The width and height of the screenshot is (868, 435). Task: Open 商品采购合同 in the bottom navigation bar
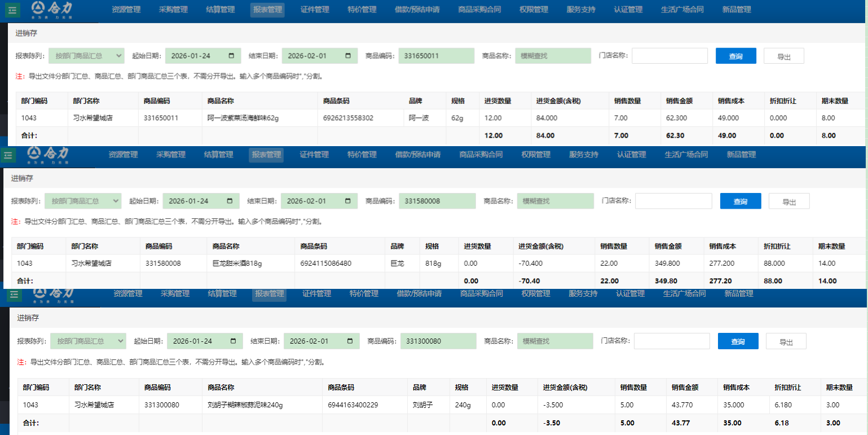[x=481, y=293]
